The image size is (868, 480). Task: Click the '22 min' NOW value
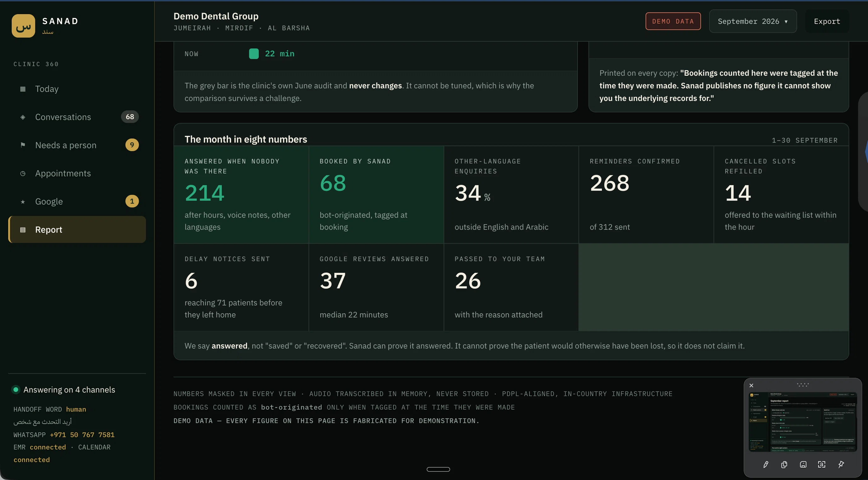pyautogui.click(x=280, y=54)
